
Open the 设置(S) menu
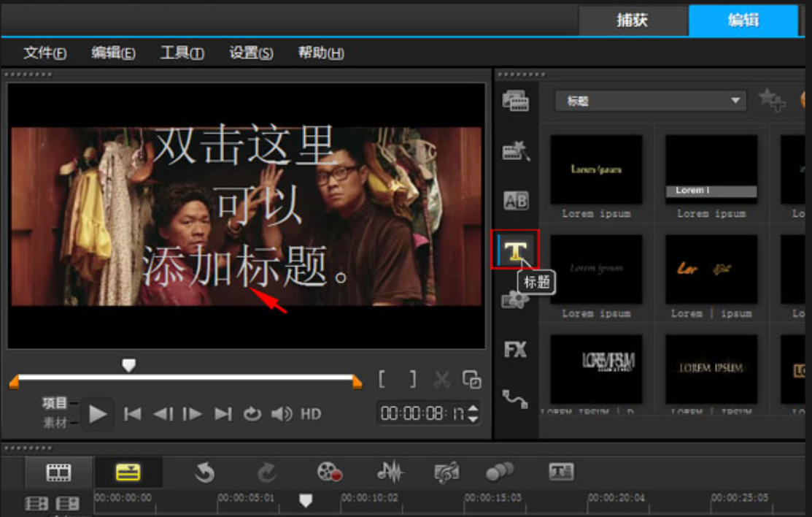point(251,53)
